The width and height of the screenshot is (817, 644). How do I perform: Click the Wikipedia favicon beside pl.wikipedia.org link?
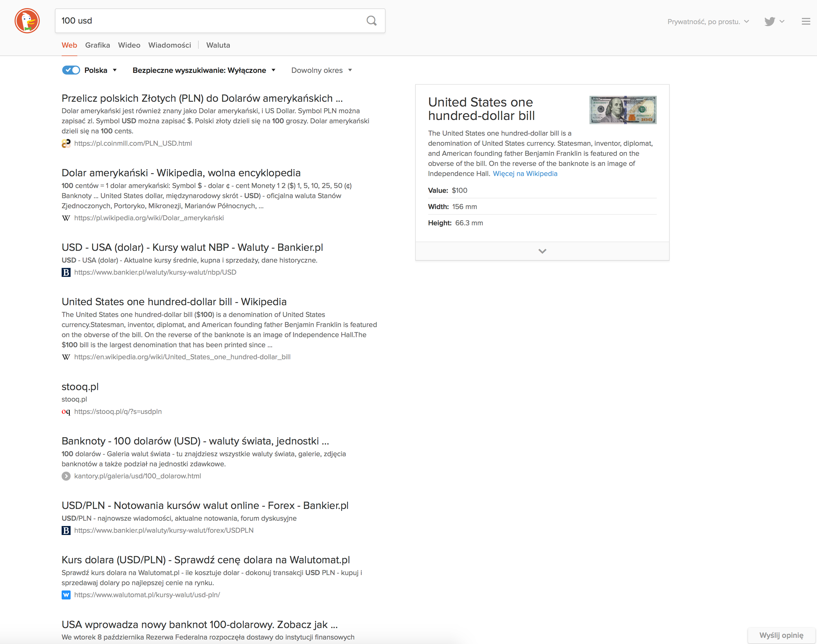(66, 218)
